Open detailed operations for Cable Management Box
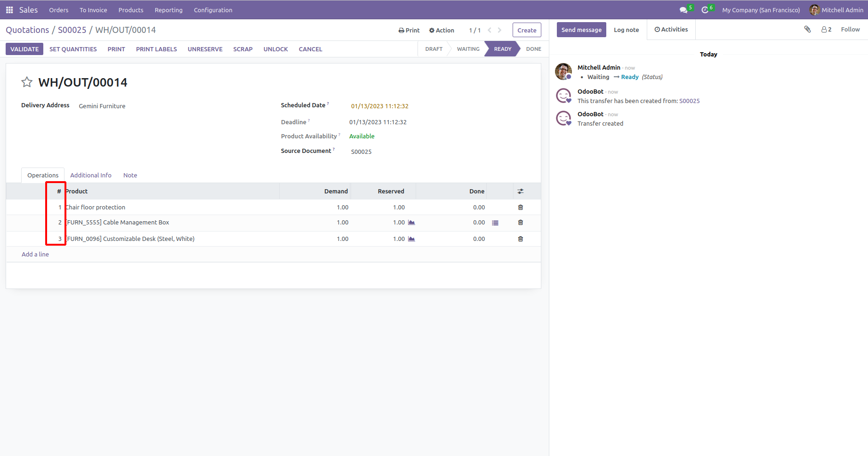This screenshot has height=456, width=868. (495, 223)
